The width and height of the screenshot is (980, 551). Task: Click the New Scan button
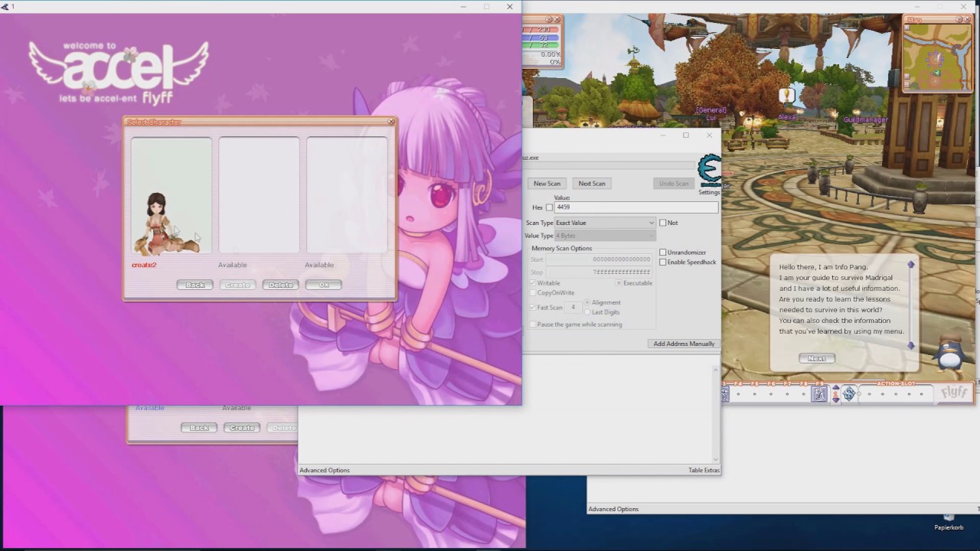click(547, 184)
